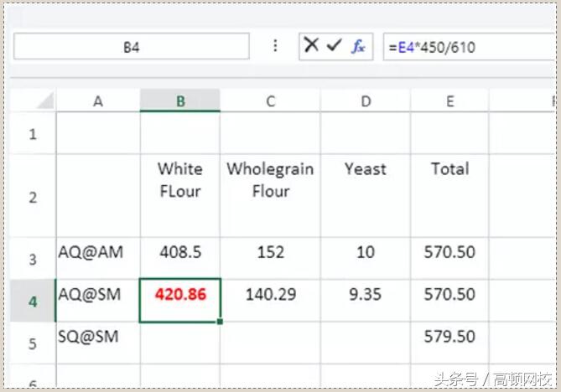Viewport: 561px width, 392px height.
Task: Select column C header
Action: 270,101
